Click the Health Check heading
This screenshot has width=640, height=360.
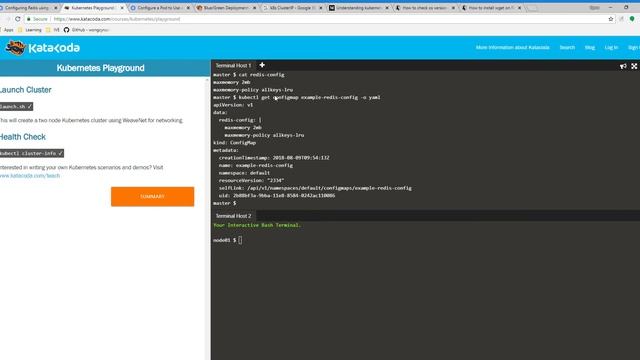[x=22, y=137]
